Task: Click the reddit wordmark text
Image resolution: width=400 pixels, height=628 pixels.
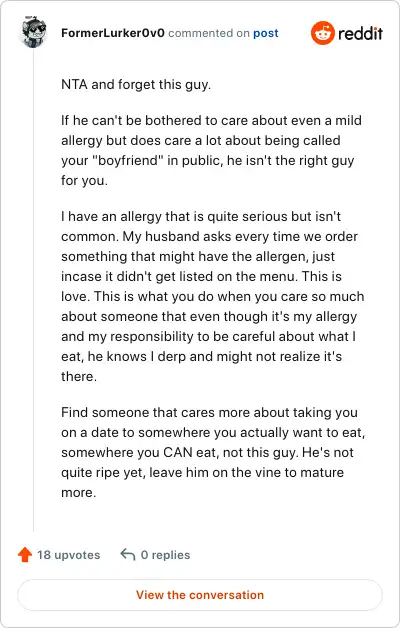Action: 360,33
